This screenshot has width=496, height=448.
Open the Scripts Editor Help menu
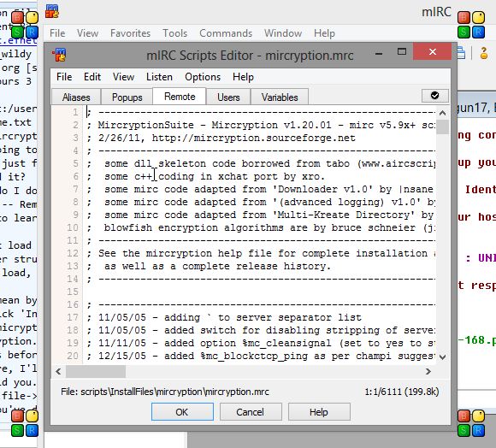pos(243,77)
